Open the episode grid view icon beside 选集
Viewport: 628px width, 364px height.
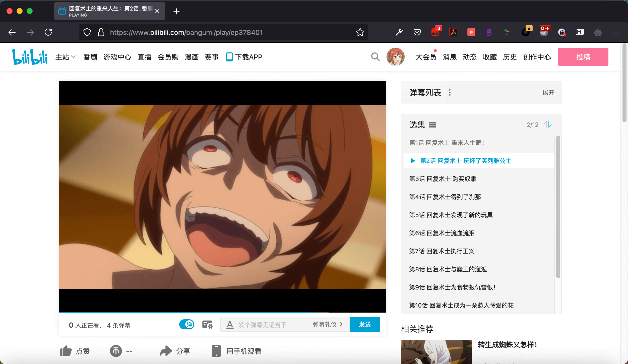point(433,125)
